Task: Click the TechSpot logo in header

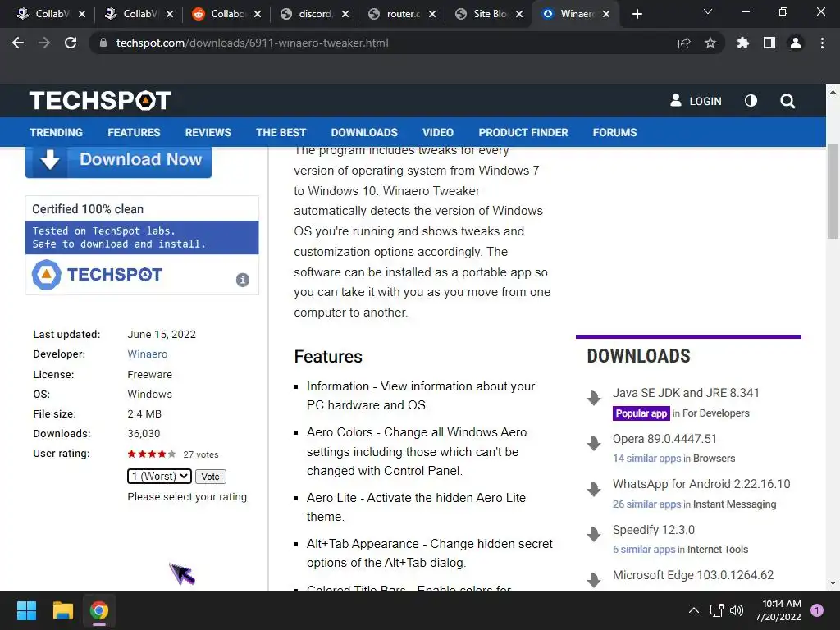Action: pos(100,101)
